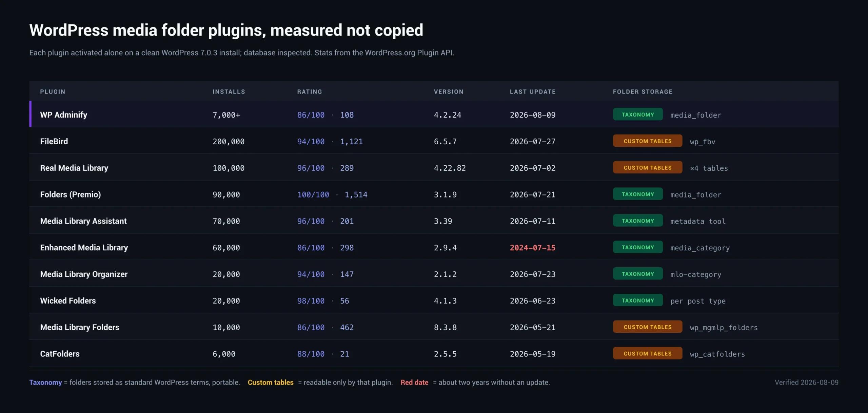Click the wp_catfolders storage name
The height and width of the screenshot is (413, 868).
click(x=717, y=354)
